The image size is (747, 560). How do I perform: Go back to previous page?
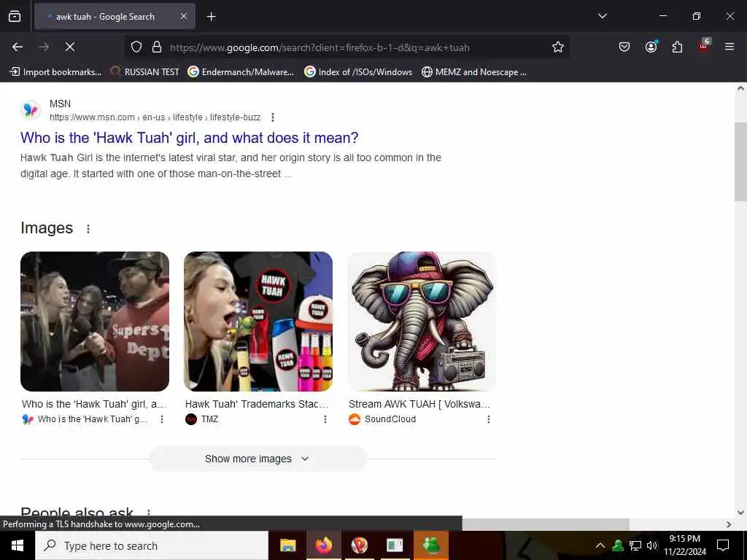coord(18,47)
